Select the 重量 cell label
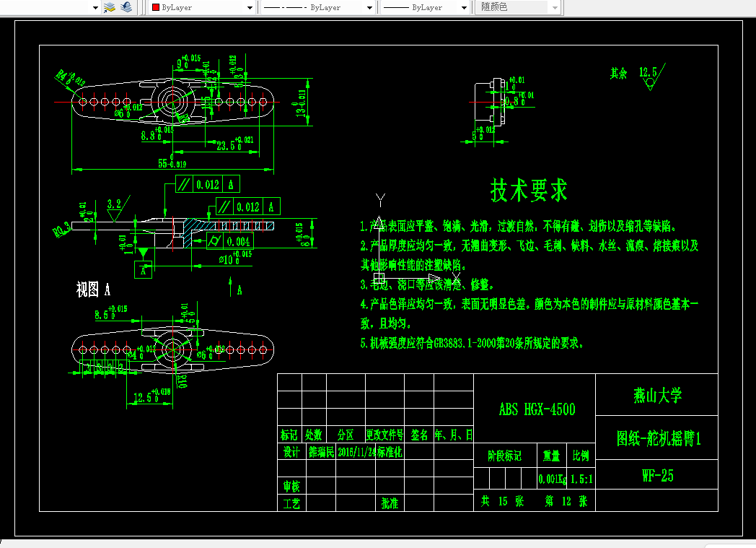Viewport: 756px width, 548px height. pos(552,456)
